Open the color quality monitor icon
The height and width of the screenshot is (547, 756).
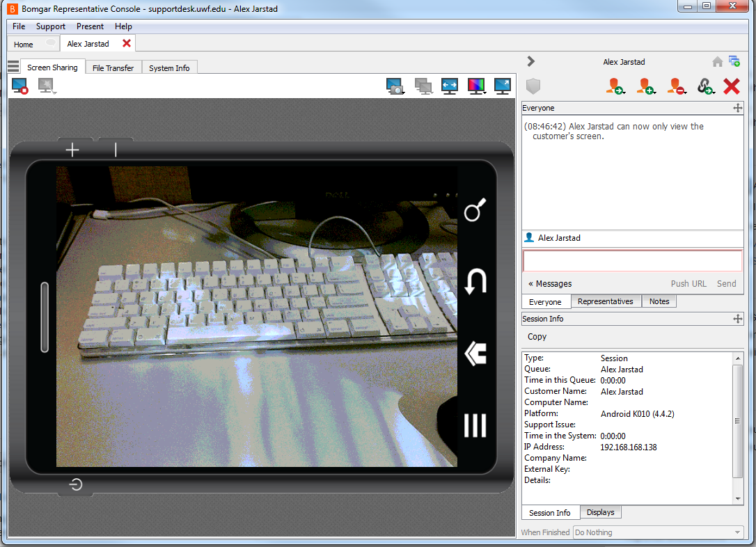point(476,86)
